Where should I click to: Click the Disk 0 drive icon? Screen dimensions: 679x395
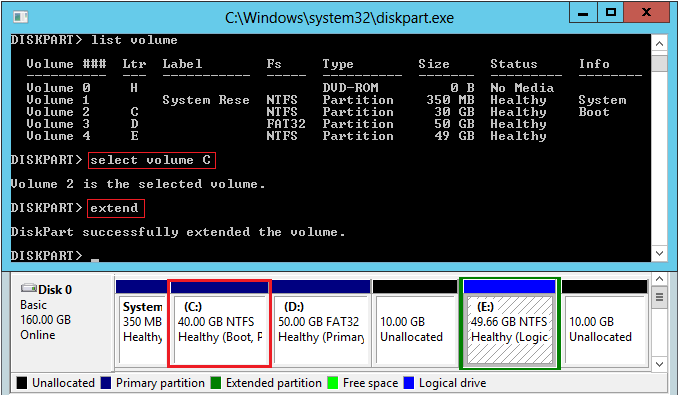click(x=29, y=288)
